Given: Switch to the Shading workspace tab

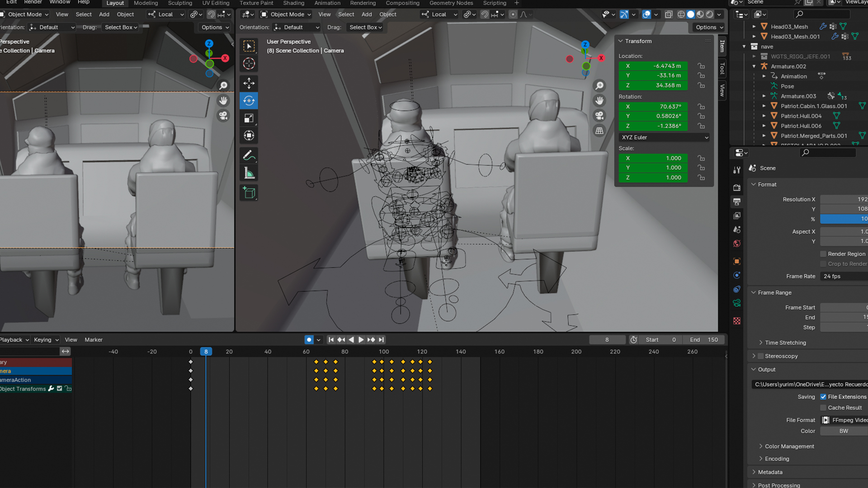Looking at the screenshot, I should tap(293, 3).
